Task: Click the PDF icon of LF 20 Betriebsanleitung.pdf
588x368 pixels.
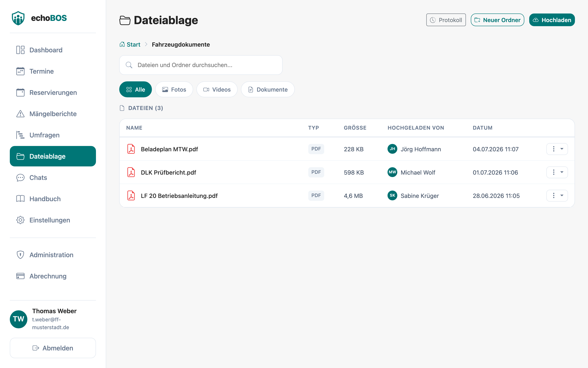Action: pyautogui.click(x=131, y=196)
